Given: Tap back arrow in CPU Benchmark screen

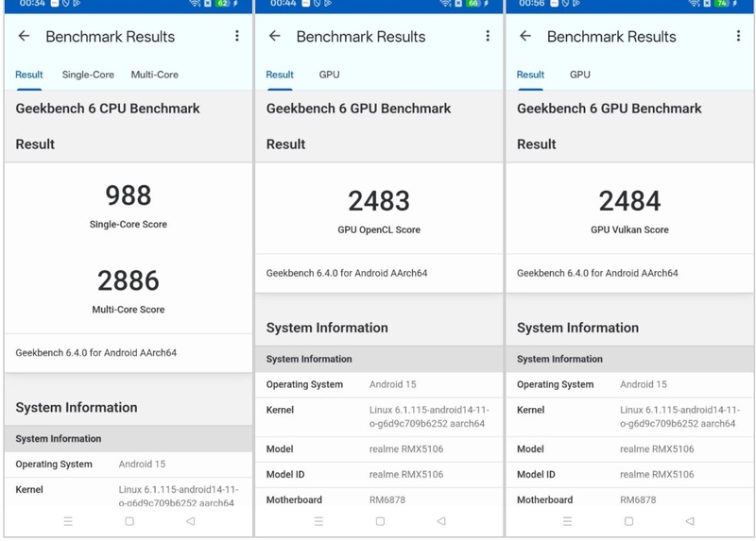Looking at the screenshot, I should click(x=24, y=36).
